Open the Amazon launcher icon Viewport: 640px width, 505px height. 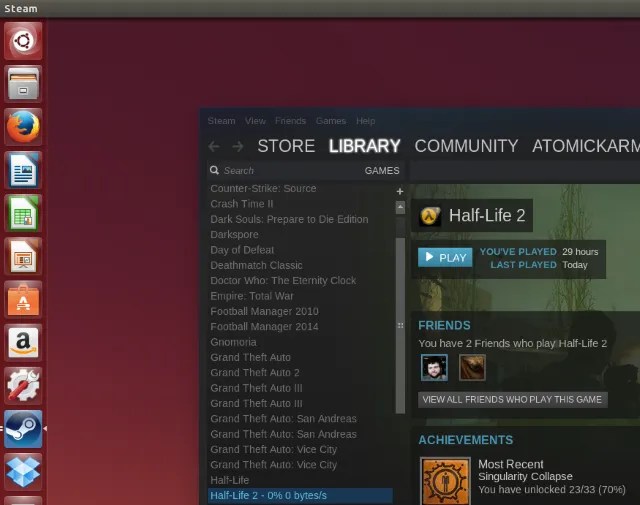[23, 343]
